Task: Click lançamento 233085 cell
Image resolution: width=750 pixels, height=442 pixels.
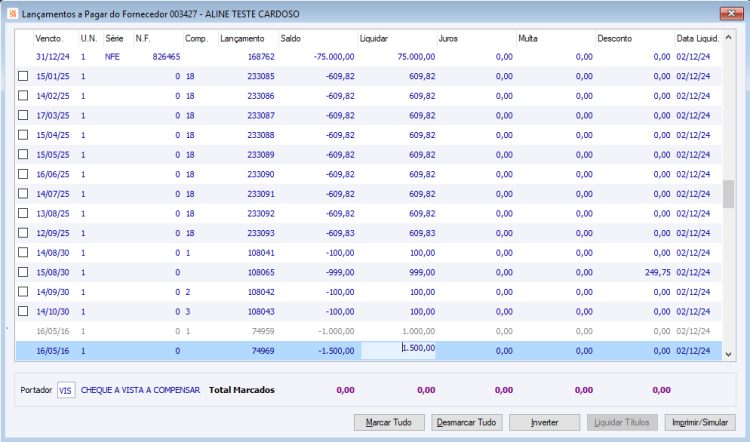Action: (261, 76)
